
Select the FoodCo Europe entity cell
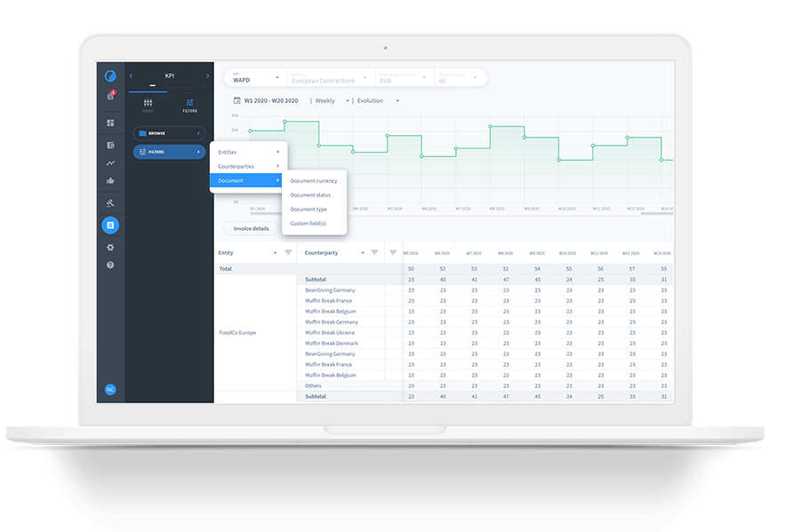click(x=237, y=333)
